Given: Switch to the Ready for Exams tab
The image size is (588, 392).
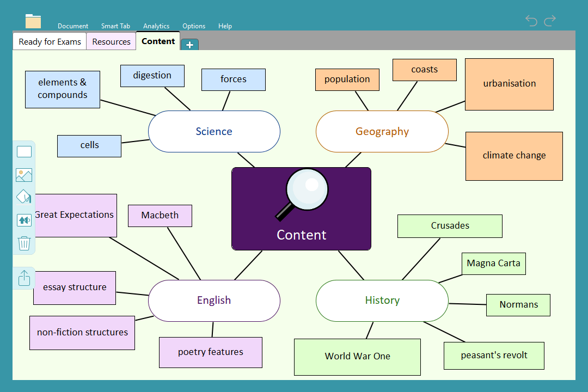Looking at the screenshot, I should [50, 42].
